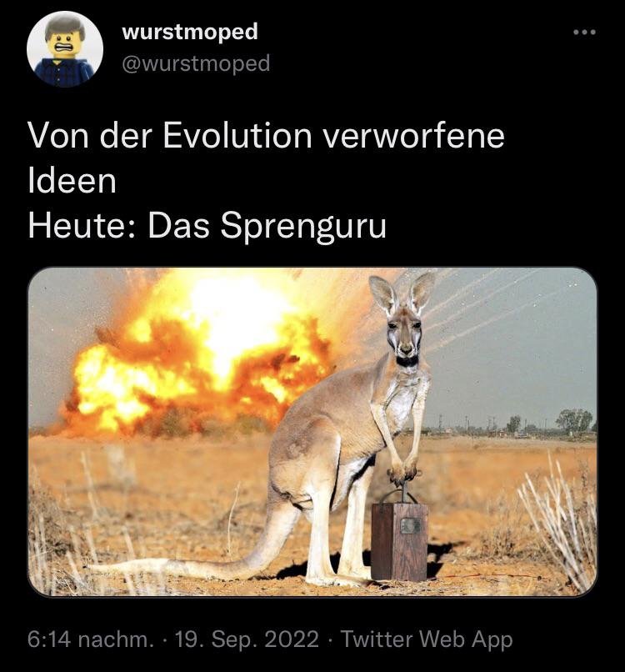Click the 6:14 nachm. timestamp
The height and width of the screenshot is (672, 625).
pos(90,639)
